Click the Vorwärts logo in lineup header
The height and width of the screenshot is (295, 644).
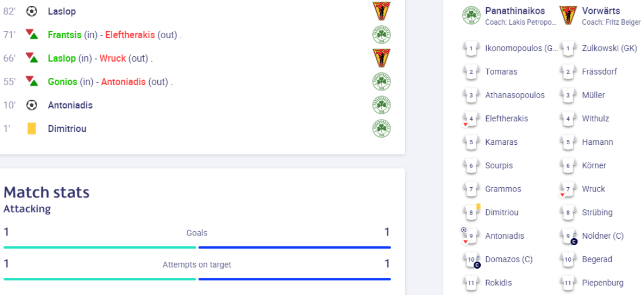coord(568,15)
